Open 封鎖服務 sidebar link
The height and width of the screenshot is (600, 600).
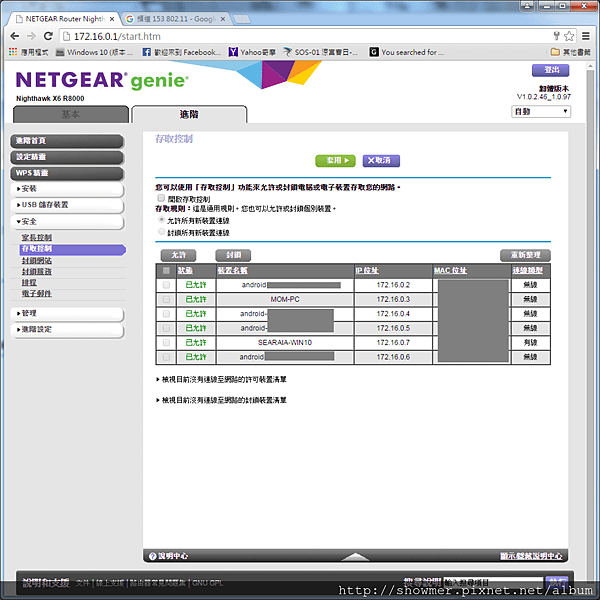point(37,272)
